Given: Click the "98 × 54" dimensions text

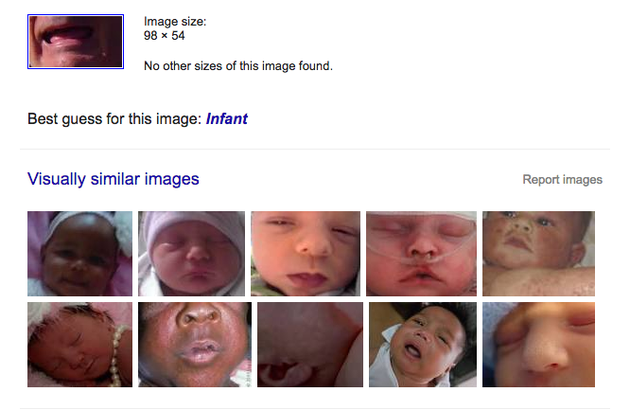Looking at the screenshot, I should 164,36.
